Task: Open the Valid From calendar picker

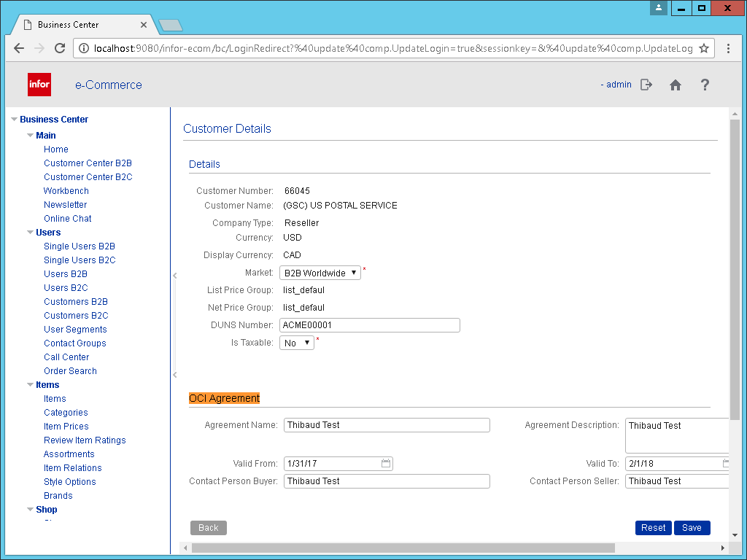Action: 386,464
